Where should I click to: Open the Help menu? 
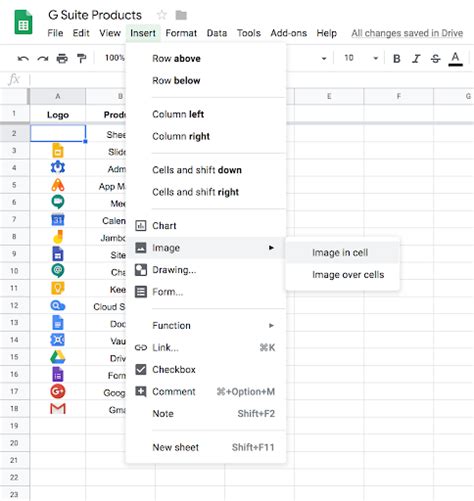(x=326, y=33)
